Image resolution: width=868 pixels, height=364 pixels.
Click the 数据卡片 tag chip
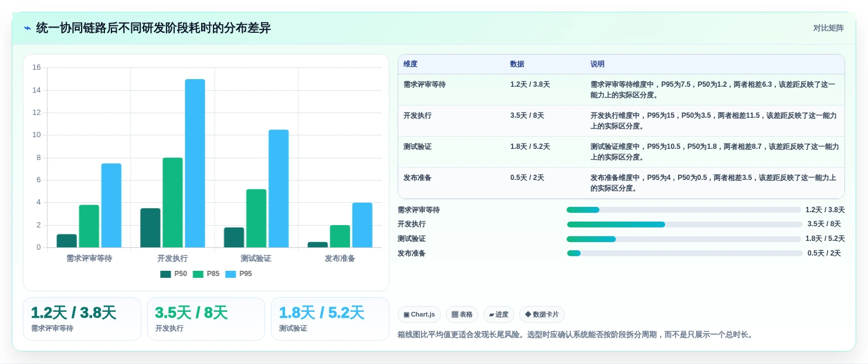click(542, 315)
